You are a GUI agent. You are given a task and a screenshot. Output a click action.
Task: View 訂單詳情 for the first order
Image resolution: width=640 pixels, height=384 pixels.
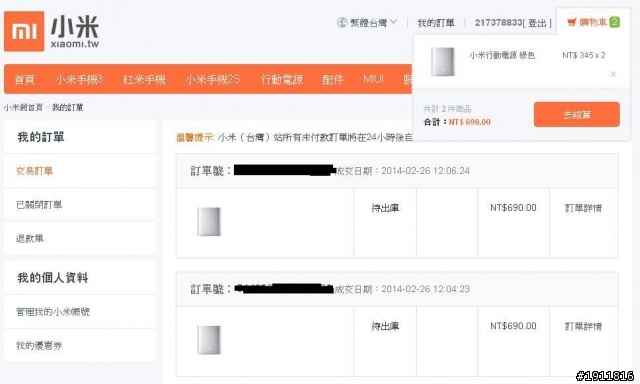tap(583, 208)
